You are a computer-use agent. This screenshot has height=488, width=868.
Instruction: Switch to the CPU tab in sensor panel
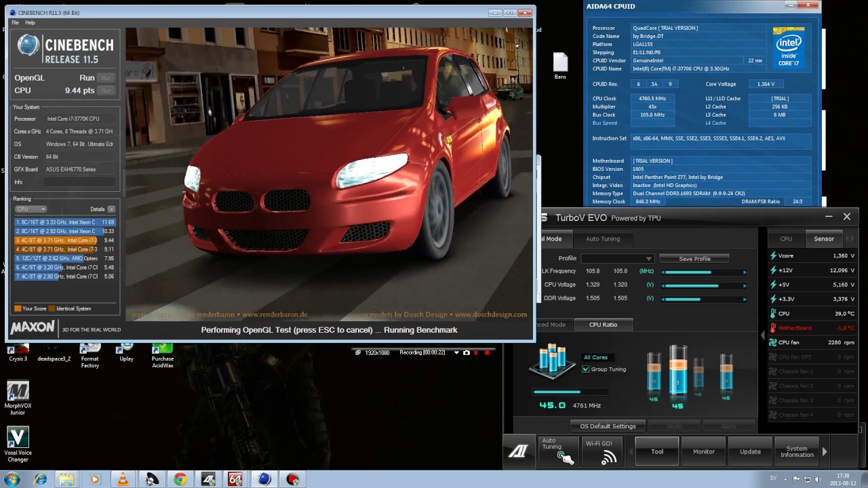(786, 239)
